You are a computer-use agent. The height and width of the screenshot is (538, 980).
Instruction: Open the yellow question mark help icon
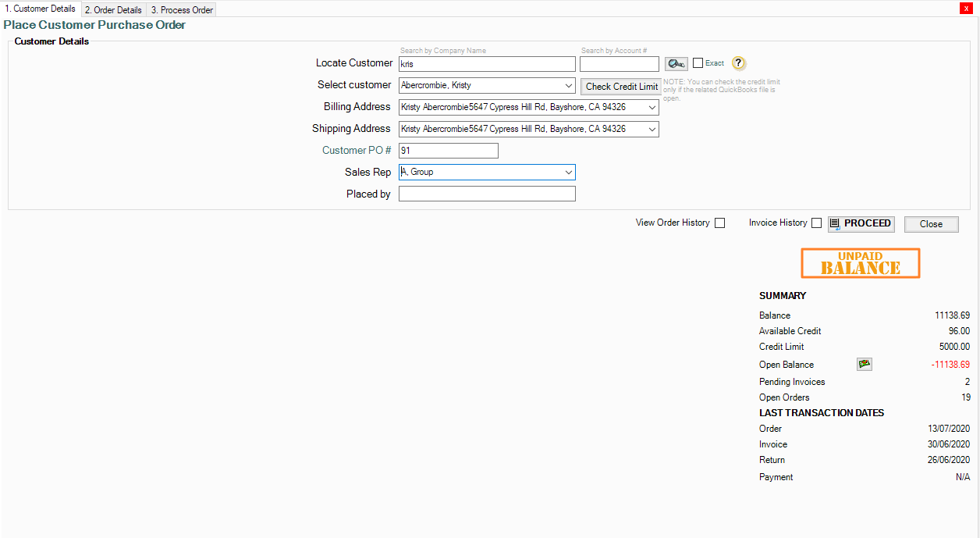tap(739, 64)
